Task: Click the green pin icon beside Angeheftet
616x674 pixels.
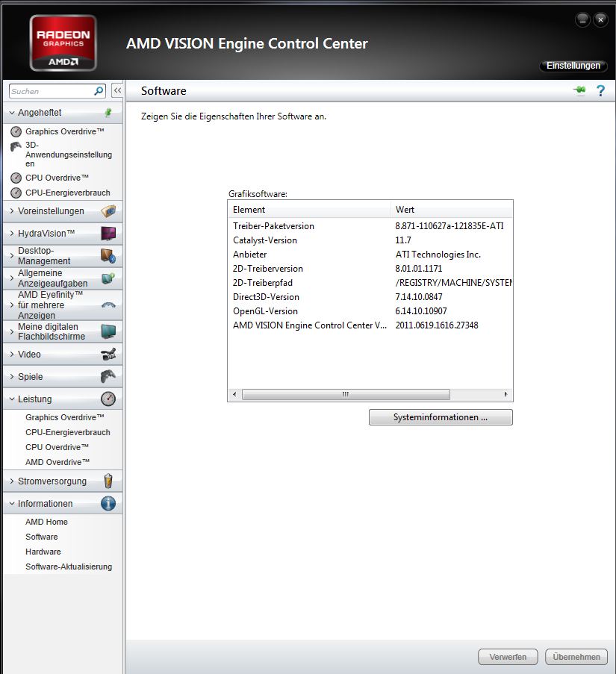Action: (108, 113)
